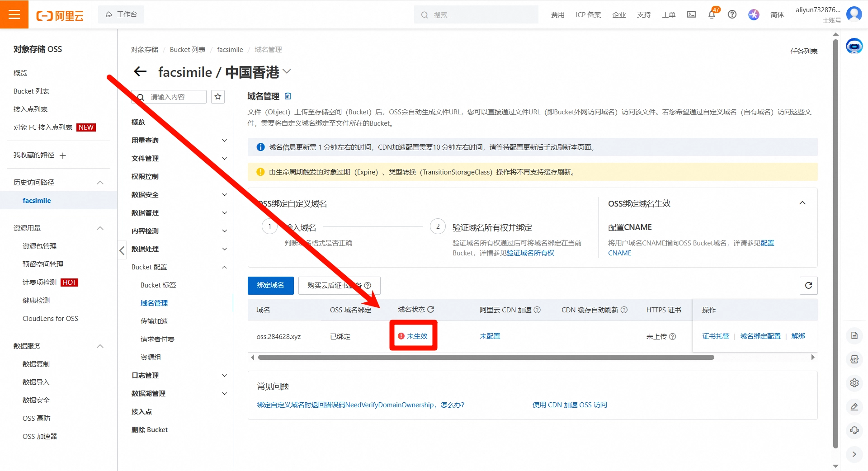Collapse 历史访问路径 section
This screenshot has width=868, height=471.
click(100, 183)
